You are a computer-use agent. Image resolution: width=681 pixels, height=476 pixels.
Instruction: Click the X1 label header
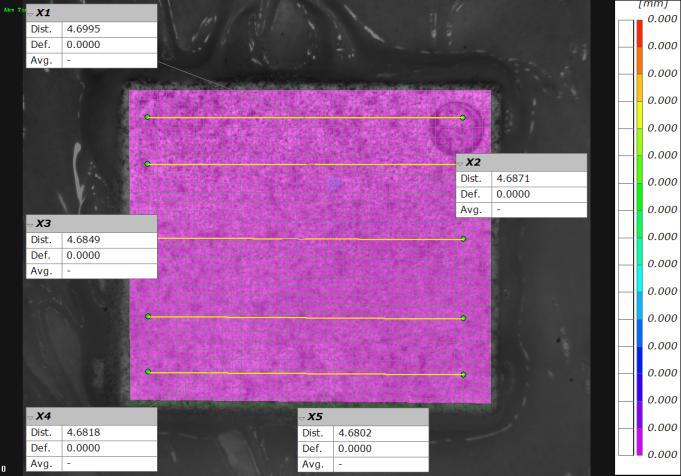pyautogui.click(x=90, y=13)
